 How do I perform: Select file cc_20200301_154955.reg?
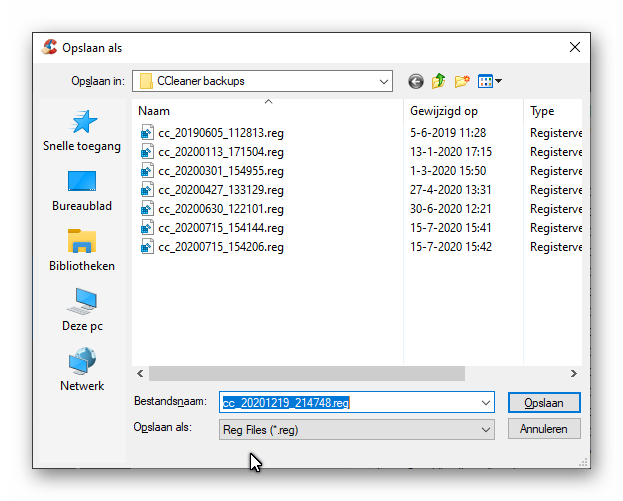coord(221,171)
